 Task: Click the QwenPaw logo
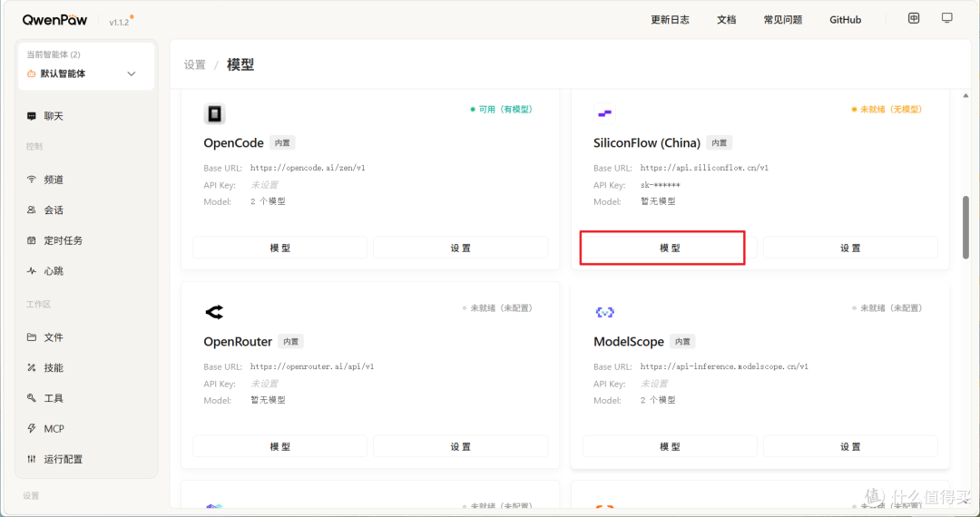click(x=55, y=20)
